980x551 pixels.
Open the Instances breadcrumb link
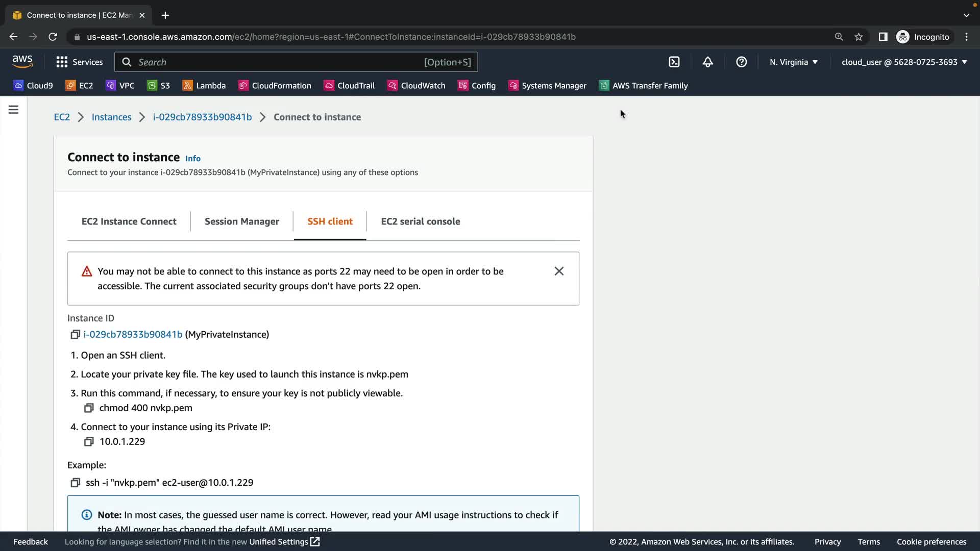tap(111, 117)
